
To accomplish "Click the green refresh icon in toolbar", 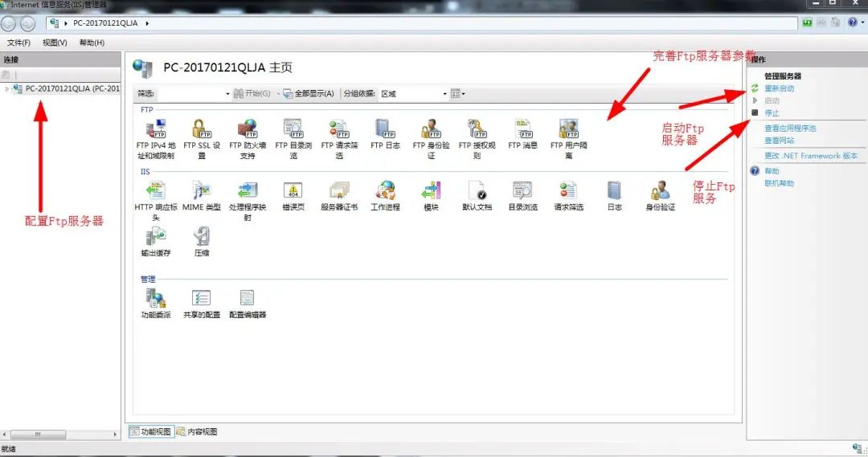I will (807, 22).
